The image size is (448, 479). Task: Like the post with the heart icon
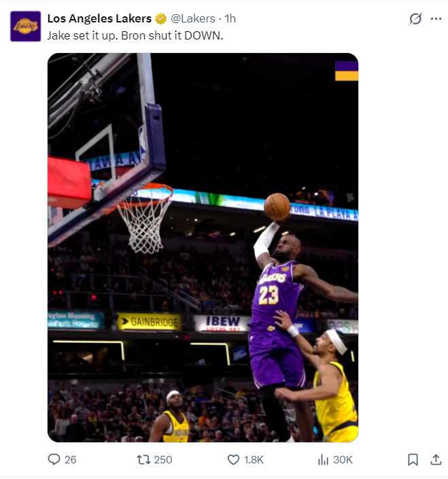click(233, 460)
